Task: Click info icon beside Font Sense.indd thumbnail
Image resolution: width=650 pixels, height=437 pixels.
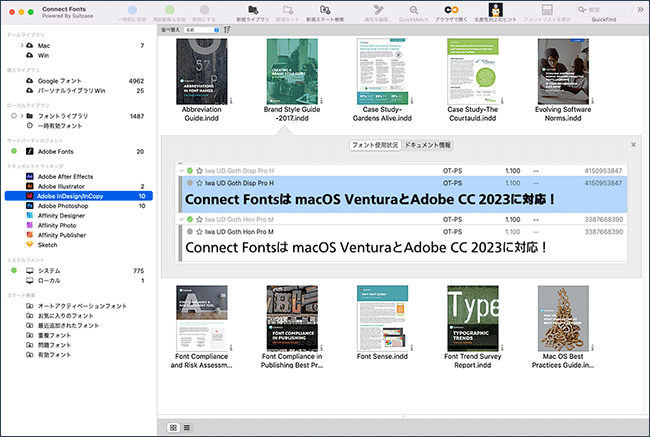Action: click(412, 348)
